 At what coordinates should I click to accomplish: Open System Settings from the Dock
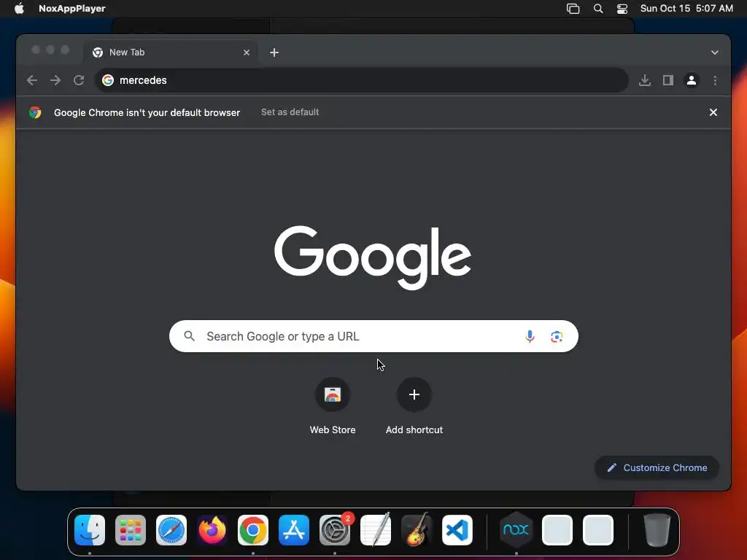click(335, 530)
